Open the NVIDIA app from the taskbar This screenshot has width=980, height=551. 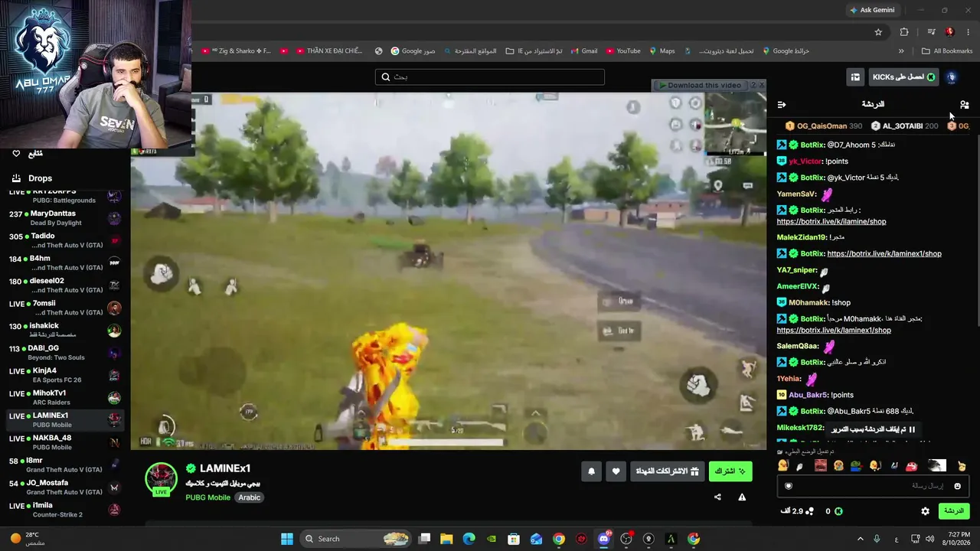point(492,539)
